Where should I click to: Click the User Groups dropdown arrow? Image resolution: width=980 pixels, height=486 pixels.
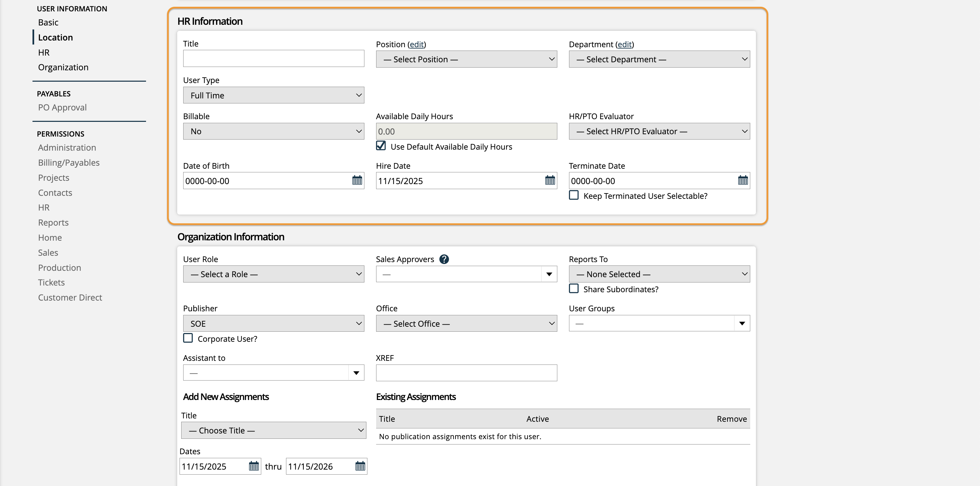[742, 324]
